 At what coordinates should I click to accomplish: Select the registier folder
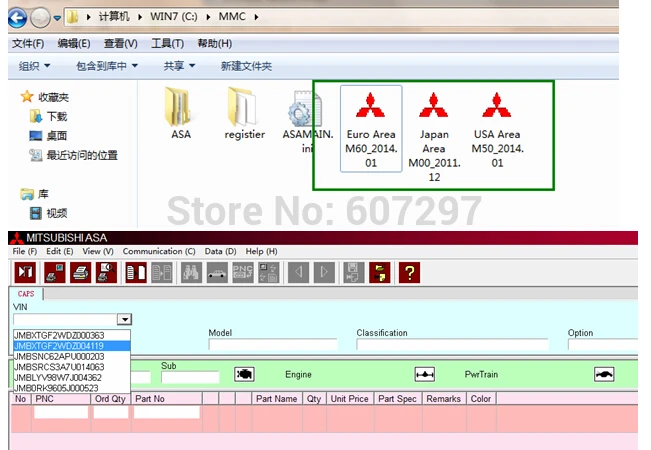point(245,113)
